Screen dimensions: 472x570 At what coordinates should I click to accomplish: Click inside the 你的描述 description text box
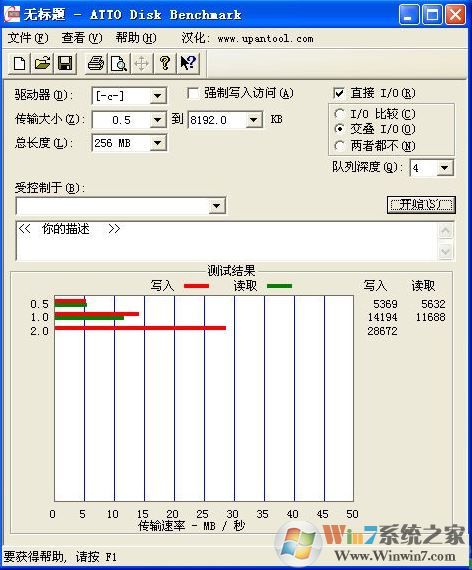226,241
